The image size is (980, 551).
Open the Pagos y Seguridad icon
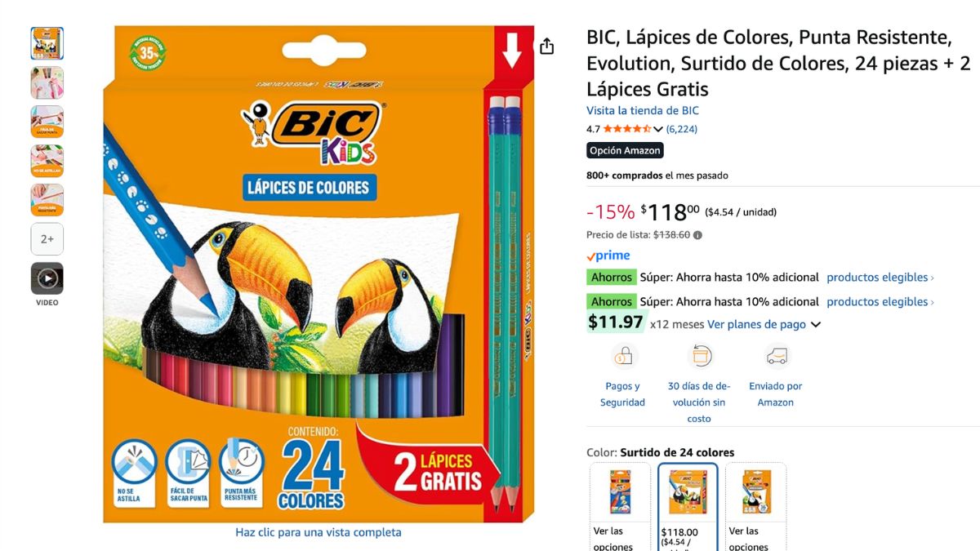(x=624, y=357)
